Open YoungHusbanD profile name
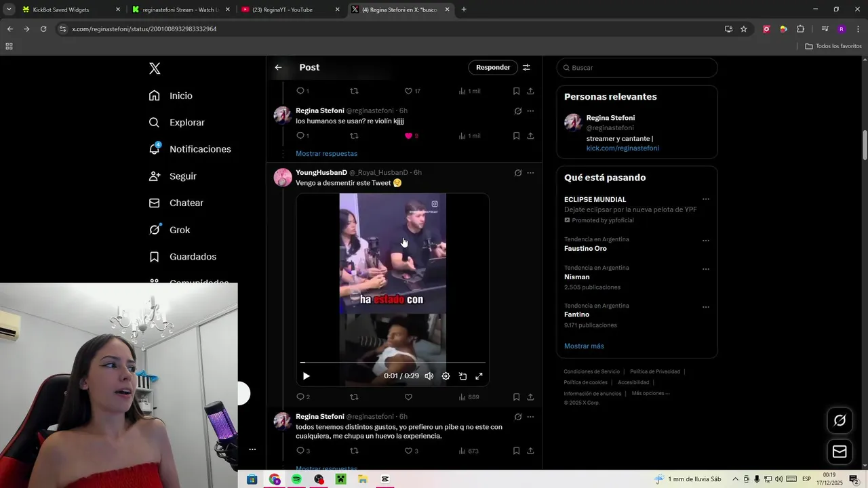 tap(321, 173)
